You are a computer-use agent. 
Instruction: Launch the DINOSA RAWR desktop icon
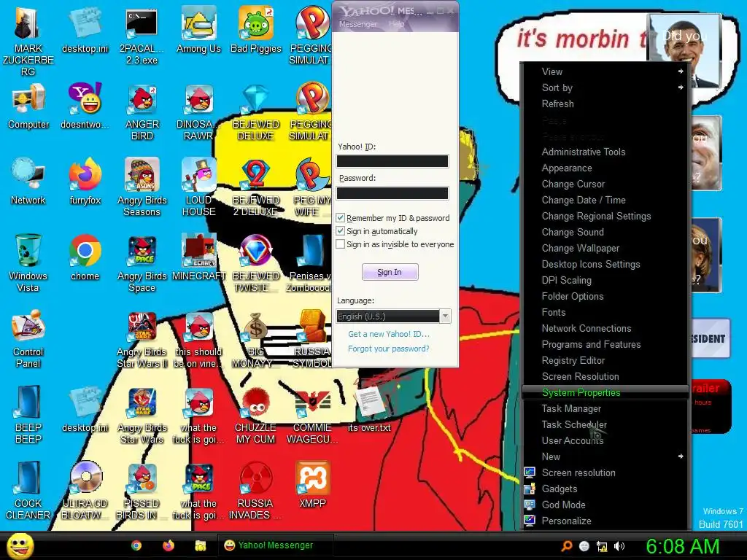tap(198, 112)
